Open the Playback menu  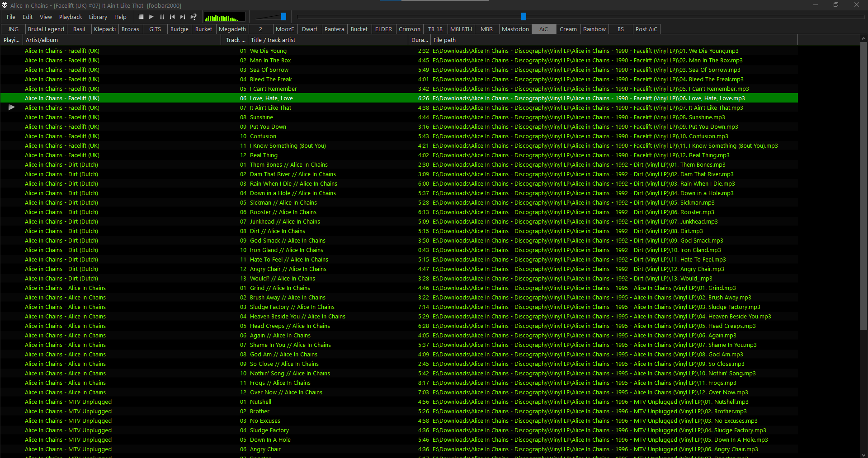click(x=71, y=17)
